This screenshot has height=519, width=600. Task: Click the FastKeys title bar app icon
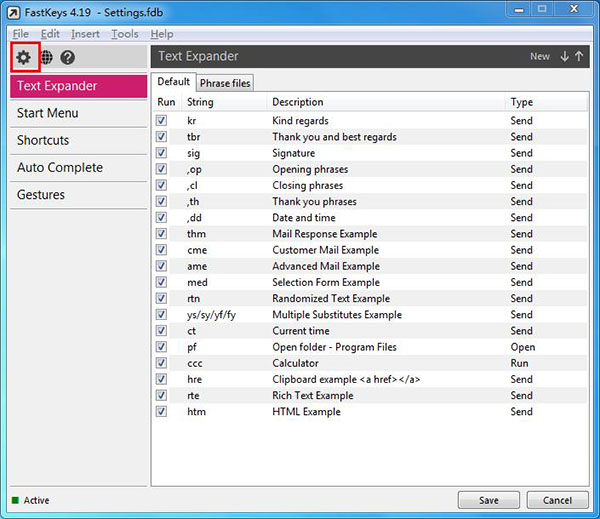coord(14,9)
